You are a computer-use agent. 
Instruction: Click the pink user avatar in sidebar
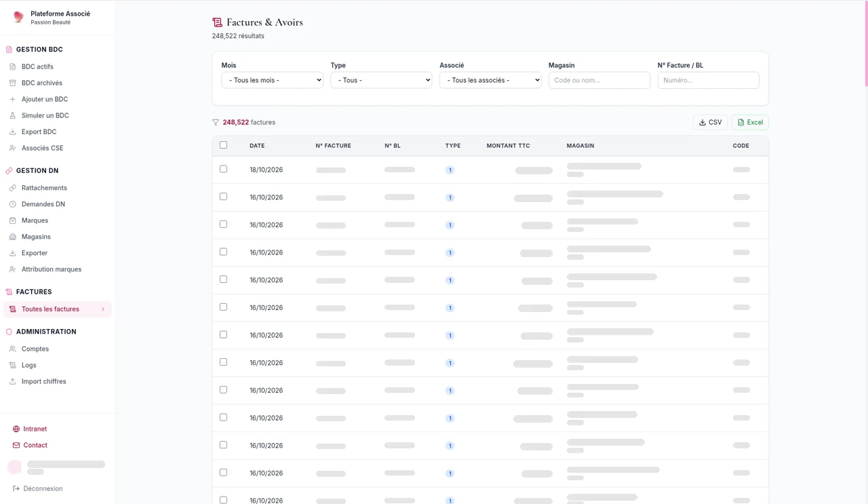pos(14,467)
